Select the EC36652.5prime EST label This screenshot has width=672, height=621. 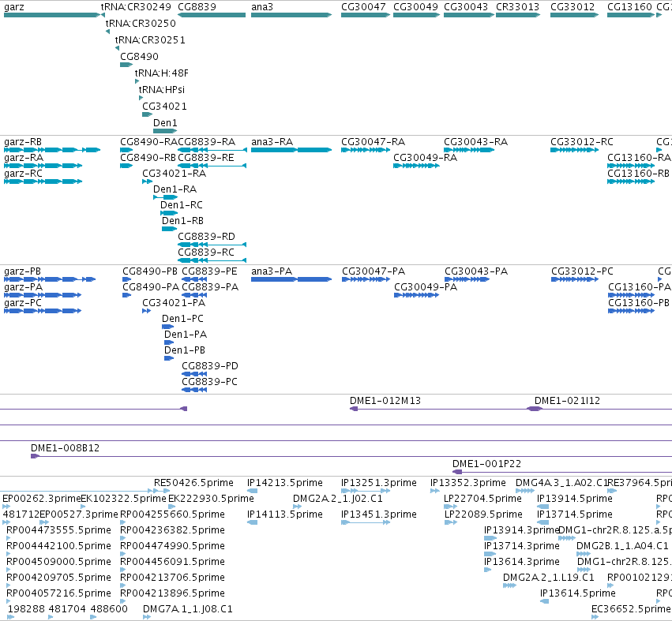(x=631, y=609)
